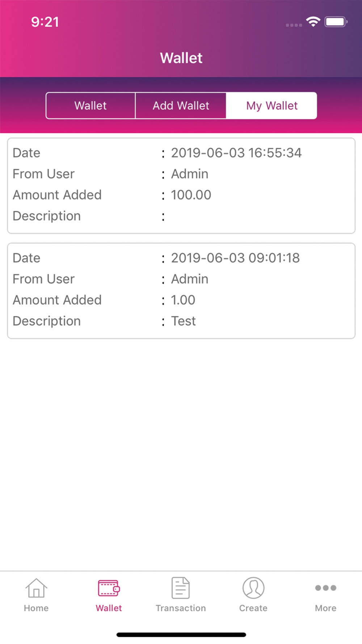Image resolution: width=362 pixels, height=644 pixels.
Task: Switch to the Add Wallet segment
Action: click(181, 105)
